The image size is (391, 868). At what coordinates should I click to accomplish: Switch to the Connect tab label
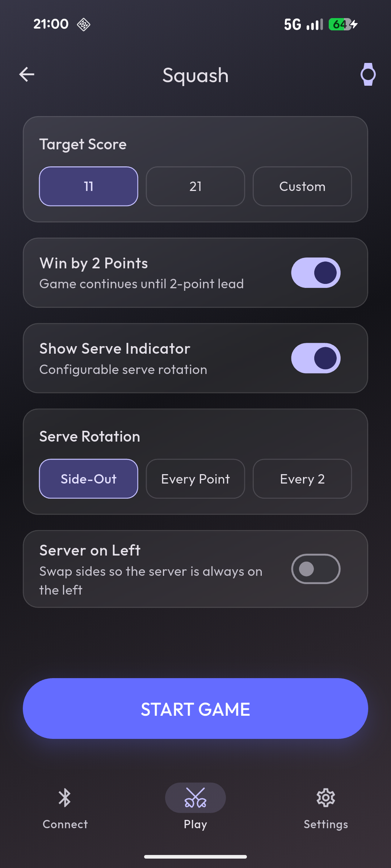pos(65,824)
